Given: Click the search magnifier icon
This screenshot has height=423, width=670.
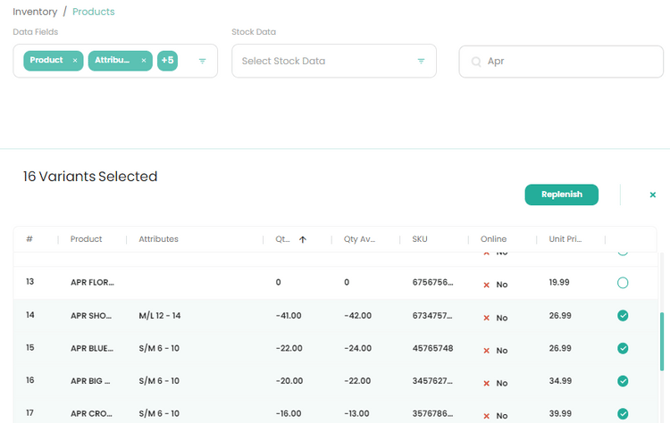Looking at the screenshot, I should 475,61.
